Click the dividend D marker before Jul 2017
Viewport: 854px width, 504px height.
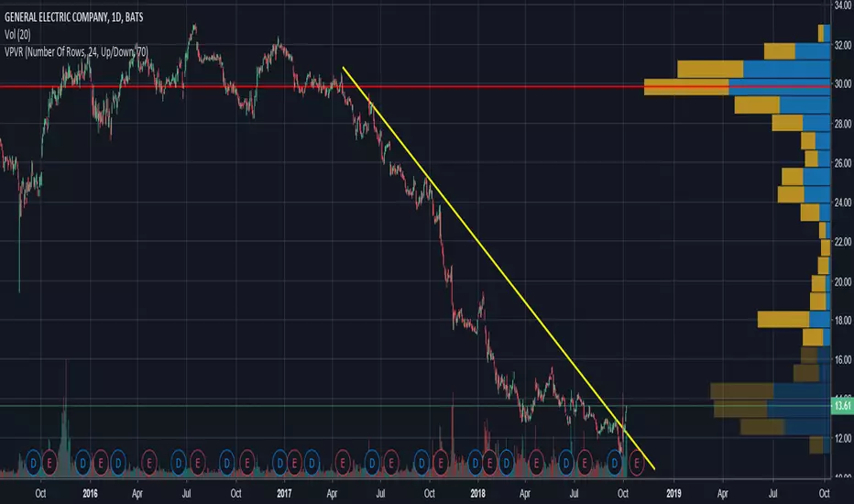pyautogui.click(x=372, y=464)
